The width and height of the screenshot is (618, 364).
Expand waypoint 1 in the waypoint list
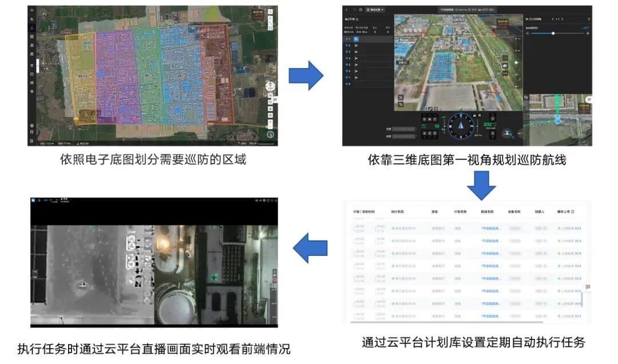pyautogui.click(x=347, y=38)
